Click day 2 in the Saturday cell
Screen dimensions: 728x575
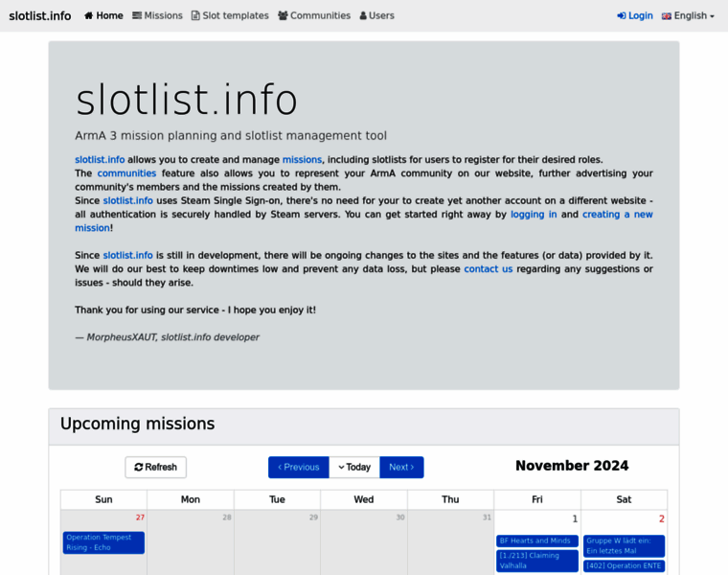pyautogui.click(x=662, y=518)
